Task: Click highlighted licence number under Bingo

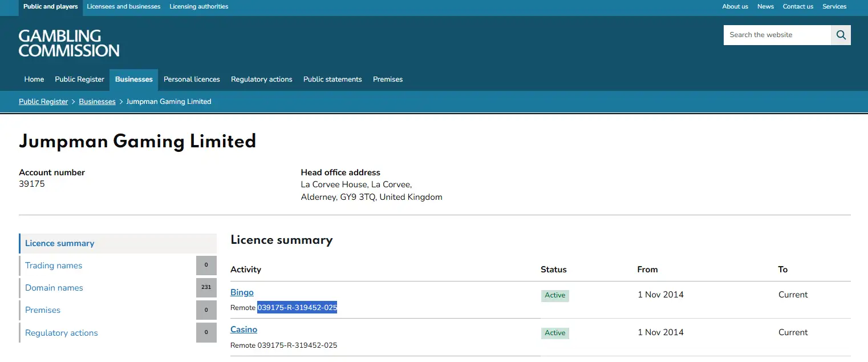Action: (297, 308)
